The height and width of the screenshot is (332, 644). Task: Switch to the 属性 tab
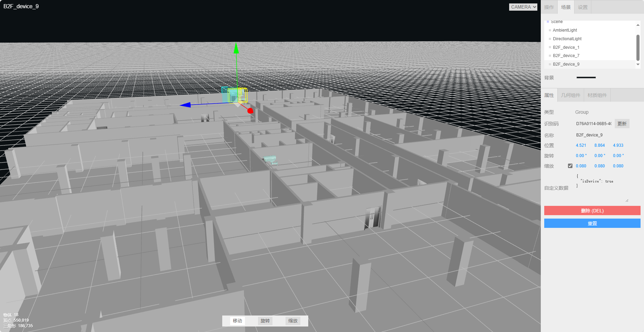point(549,95)
